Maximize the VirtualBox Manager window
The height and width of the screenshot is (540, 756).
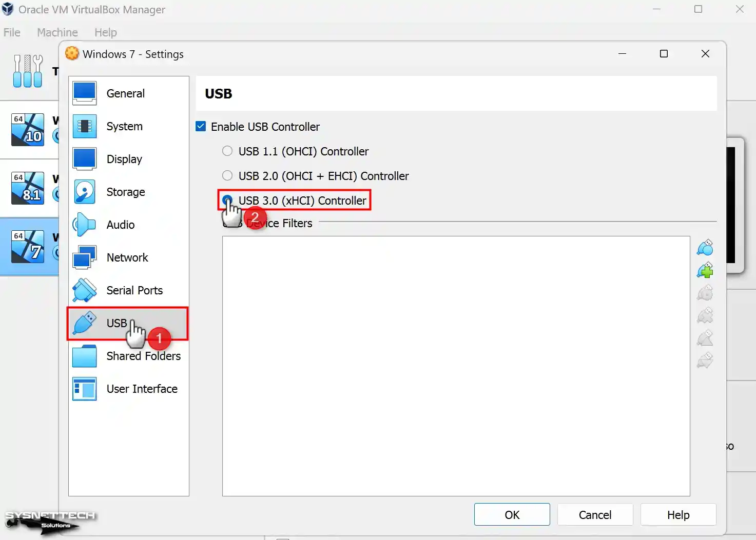coord(698,9)
